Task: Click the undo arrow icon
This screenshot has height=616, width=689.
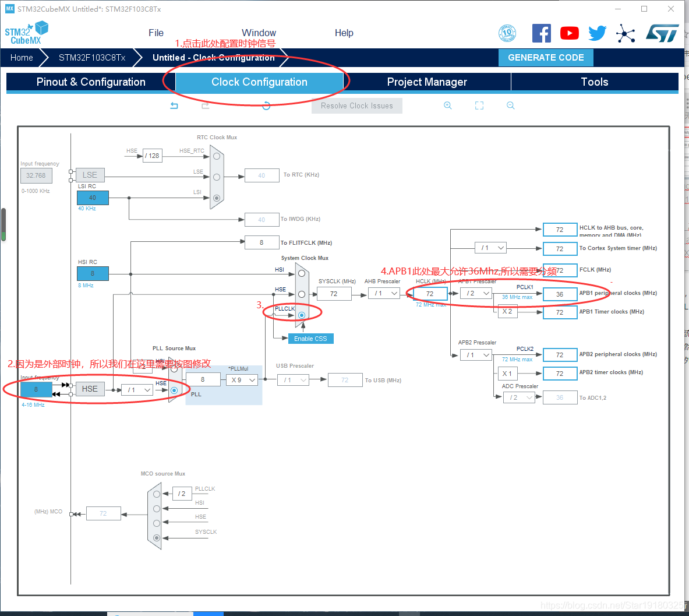Action: [x=174, y=105]
